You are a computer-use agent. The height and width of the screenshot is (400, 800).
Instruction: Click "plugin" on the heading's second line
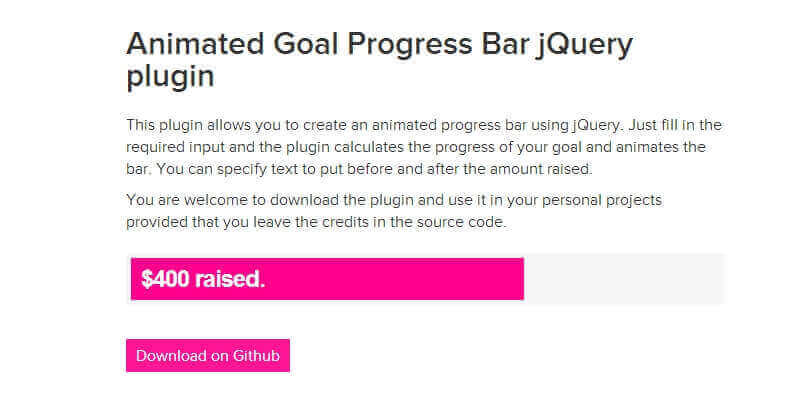coord(170,77)
